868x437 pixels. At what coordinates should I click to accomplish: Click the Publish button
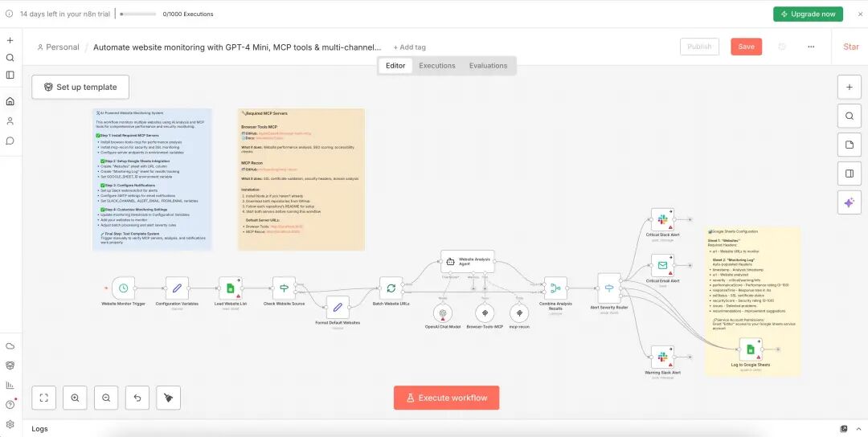click(699, 47)
